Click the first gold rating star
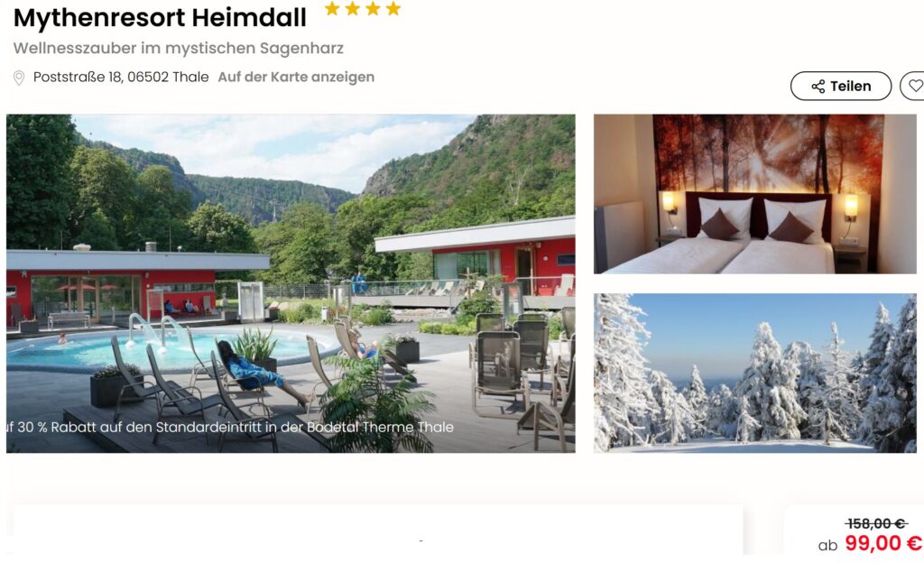 pos(332,8)
